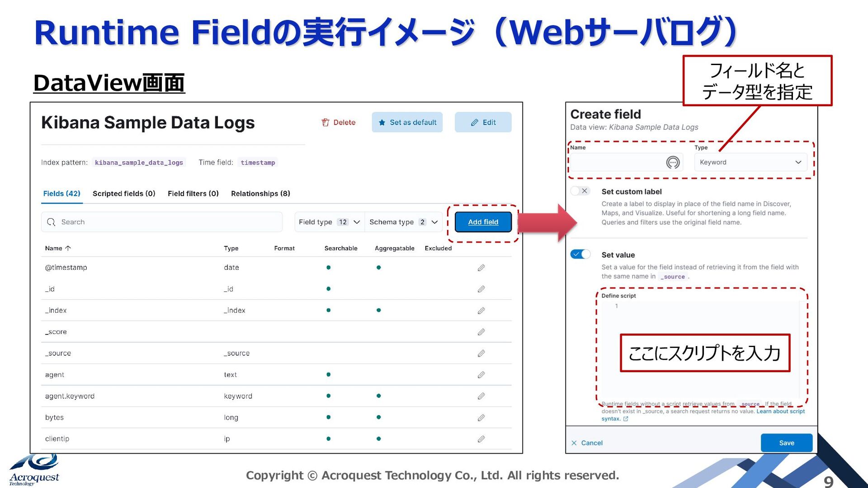Screen dimensions: 868x488
Task: Click the star icon on Set as default
Action: point(382,122)
